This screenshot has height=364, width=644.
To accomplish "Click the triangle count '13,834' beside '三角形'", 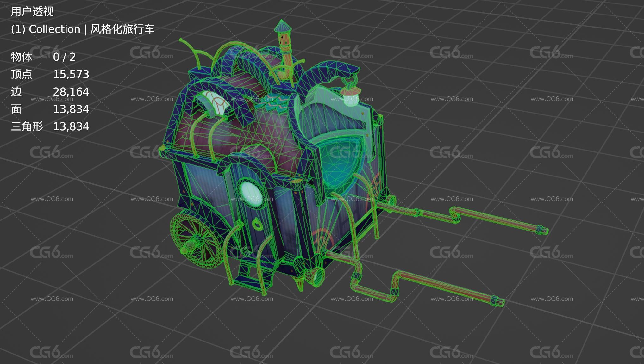I will (x=71, y=126).
